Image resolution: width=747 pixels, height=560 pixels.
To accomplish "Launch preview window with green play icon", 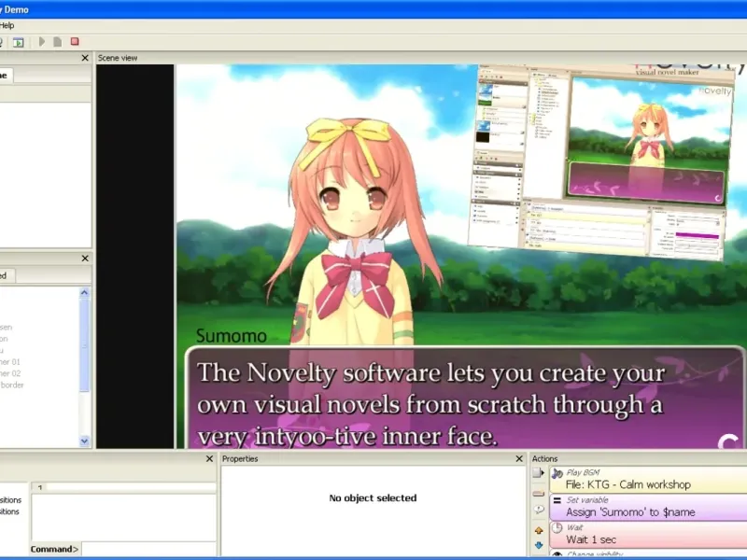I will coord(18,42).
